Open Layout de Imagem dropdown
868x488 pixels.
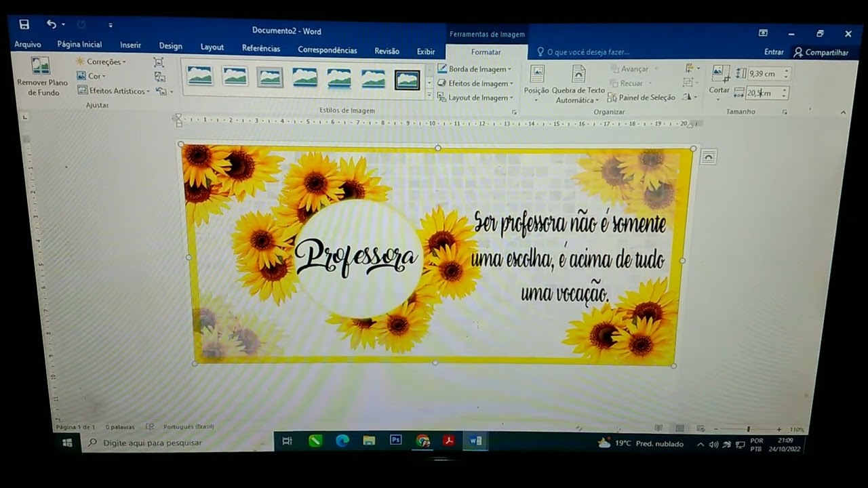click(473, 98)
